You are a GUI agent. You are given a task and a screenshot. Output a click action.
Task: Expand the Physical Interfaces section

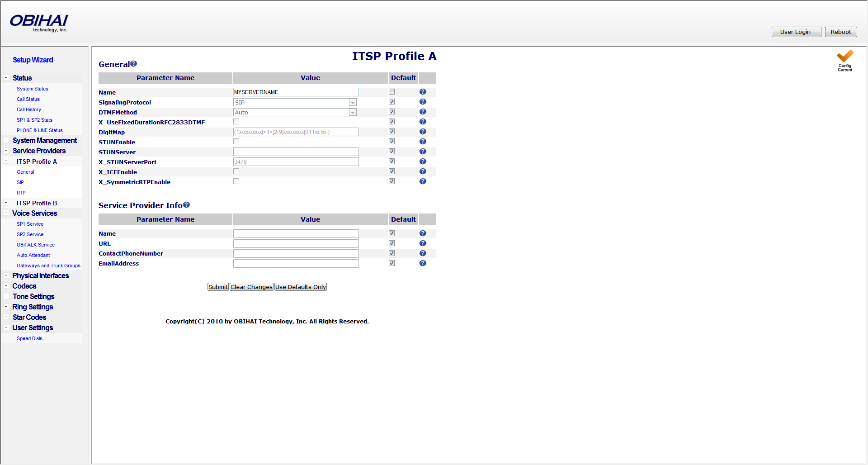[6, 275]
